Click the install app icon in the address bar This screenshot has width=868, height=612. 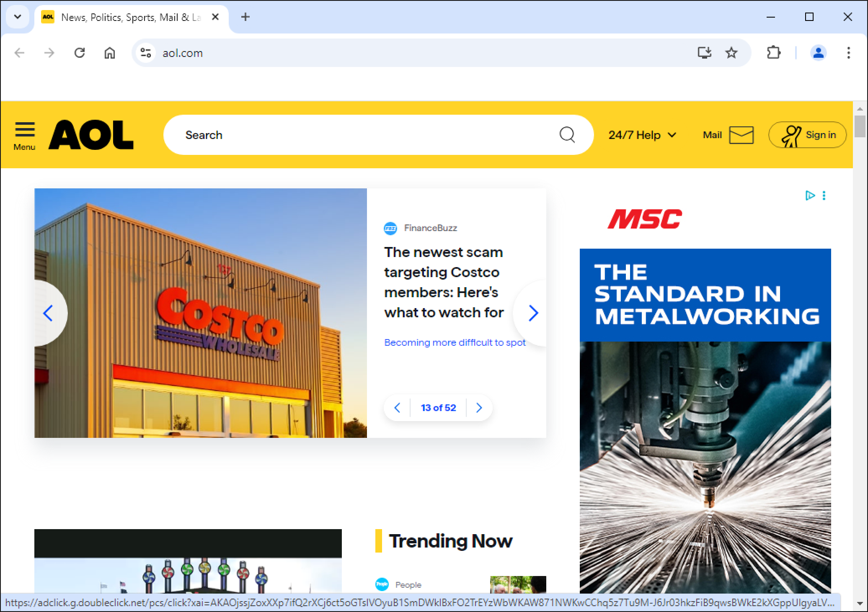(704, 53)
